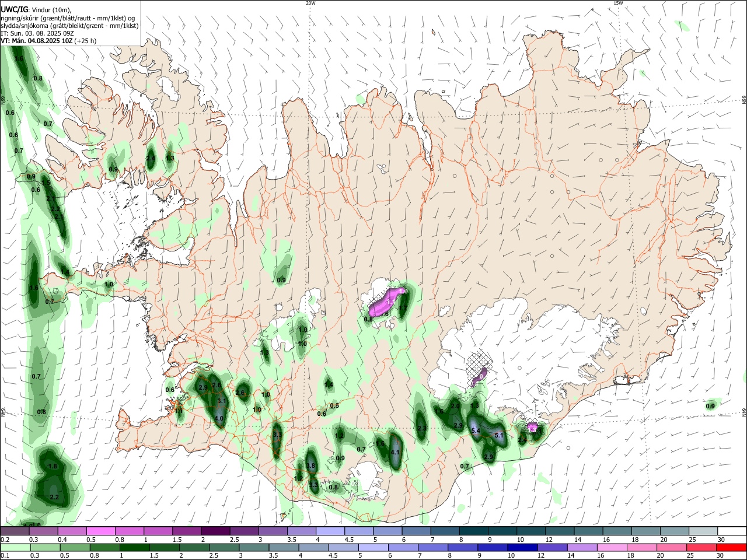Screen dimensions: 747x560
Task: Click the 'UWC/IG: Vindur (10m)' title text
Action: click(x=36, y=9)
